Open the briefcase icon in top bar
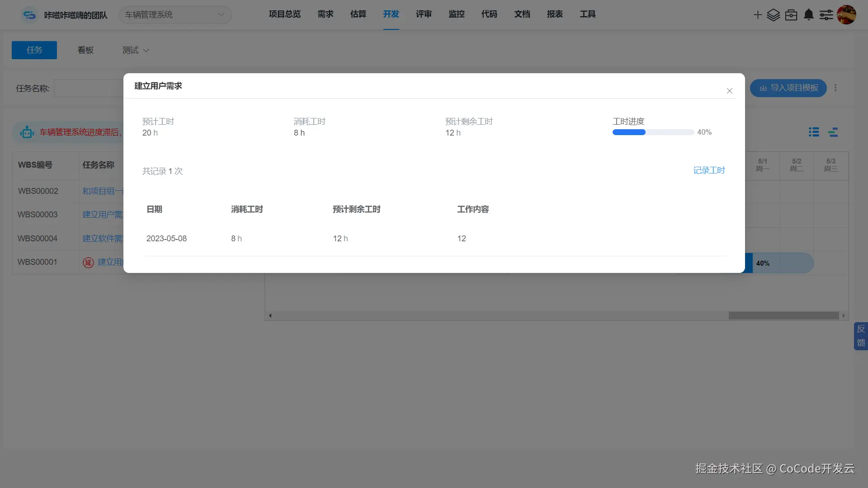This screenshot has height=488, width=868. pyautogui.click(x=791, y=15)
